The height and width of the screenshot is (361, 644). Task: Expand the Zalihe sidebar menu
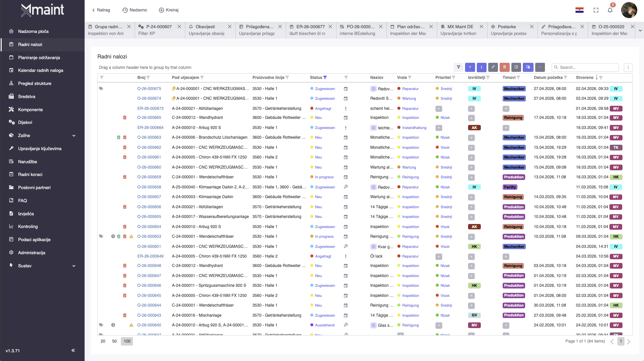click(x=74, y=136)
